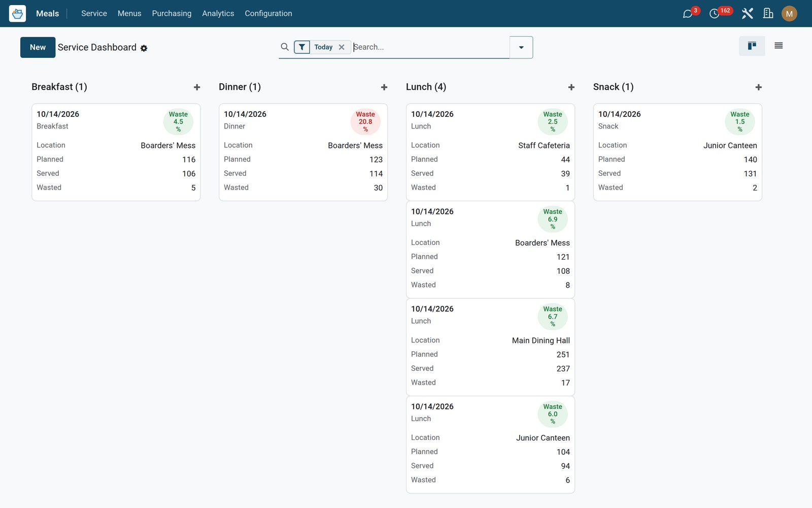Open the Purchasing menu
This screenshot has height=508, width=812.
point(172,14)
